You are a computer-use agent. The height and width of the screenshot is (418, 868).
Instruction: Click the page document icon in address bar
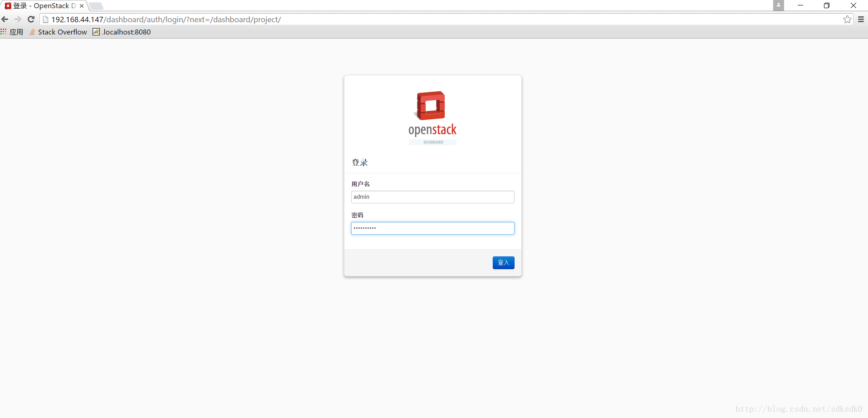[x=45, y=19]
